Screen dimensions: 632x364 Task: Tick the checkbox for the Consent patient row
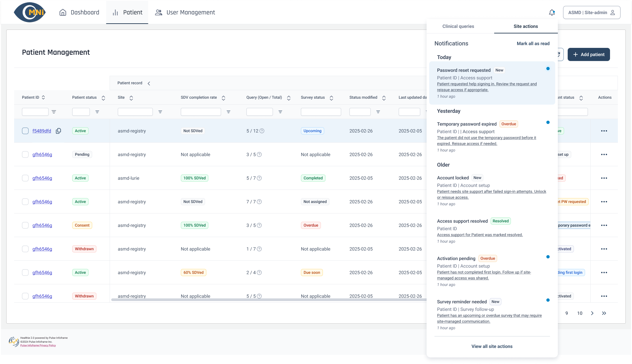(x=25, y=225)
